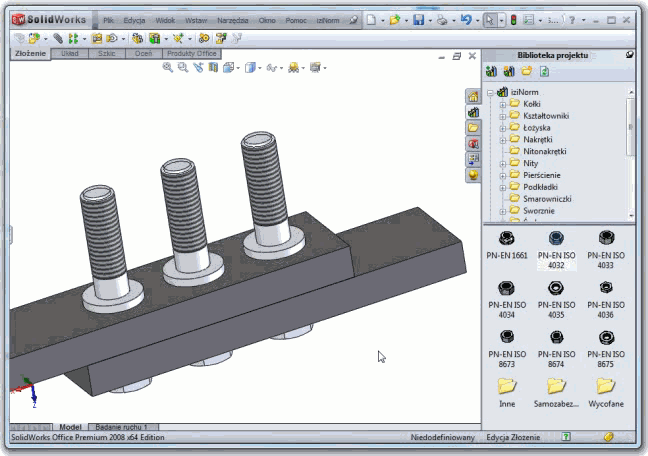Select the Smarowniczki folder in tree
This screenshot has height=456, width=648.
[x=547, y=199]
